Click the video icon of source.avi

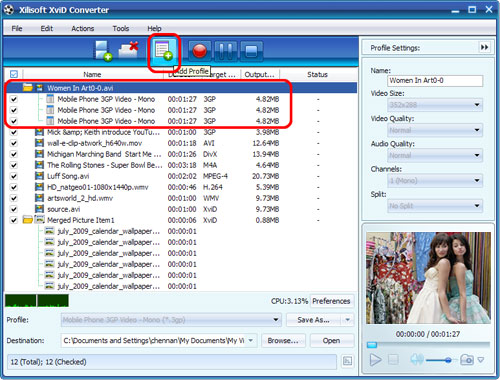click(39, 209)
